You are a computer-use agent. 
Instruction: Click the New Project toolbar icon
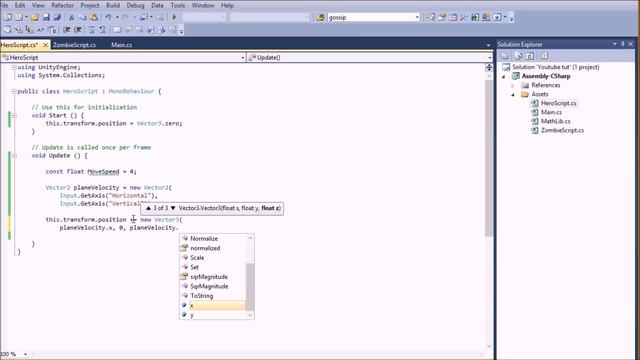tap(7, 17)
